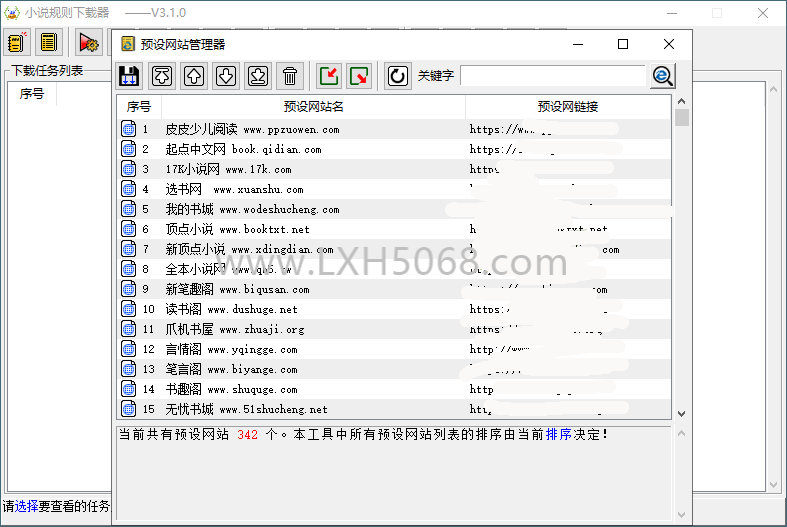Click the site icon on row 3
The height and width of the screenshot is (527, 787).
(128, 169)
